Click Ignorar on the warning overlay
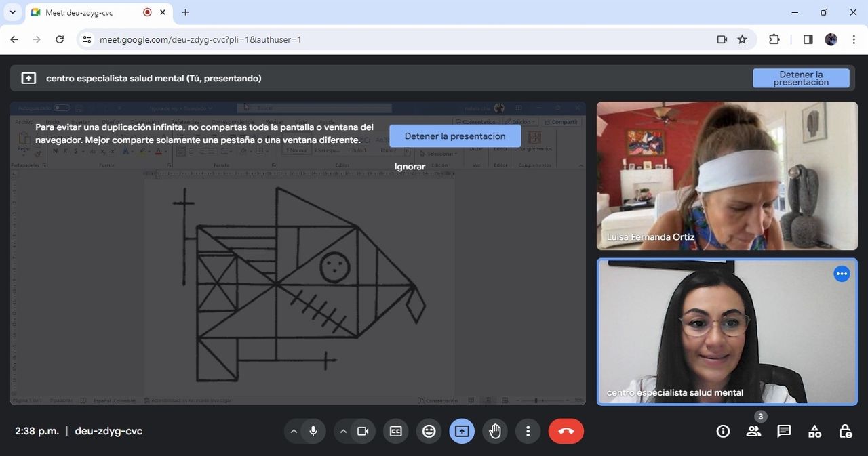868x456 pixels. 410,167
